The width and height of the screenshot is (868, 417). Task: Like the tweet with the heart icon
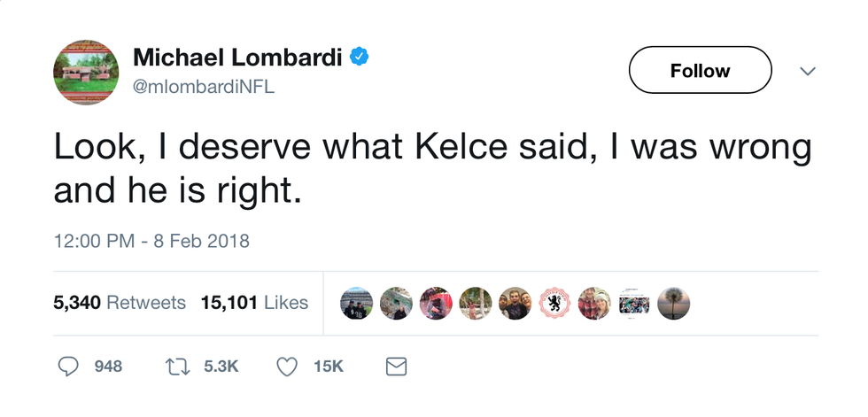coord(286,366)
